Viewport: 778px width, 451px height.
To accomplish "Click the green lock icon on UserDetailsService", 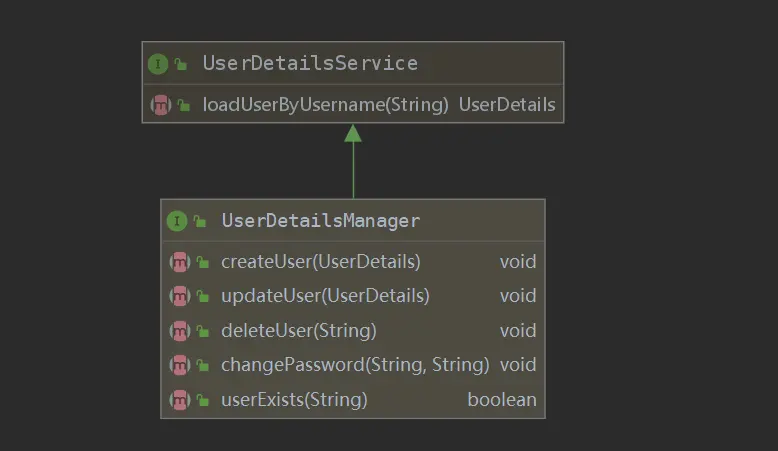I will pyautogui.click(x=181, y=65).
